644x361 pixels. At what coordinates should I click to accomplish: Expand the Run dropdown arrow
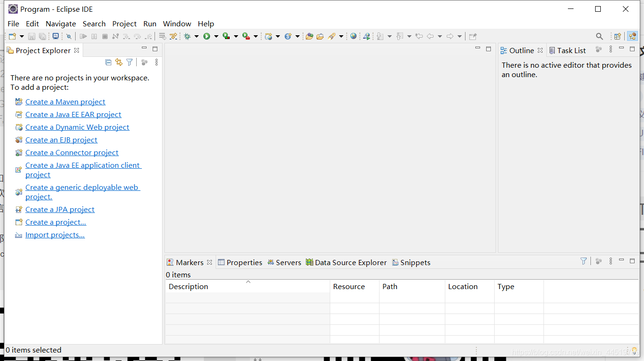[x=216, y=36]
